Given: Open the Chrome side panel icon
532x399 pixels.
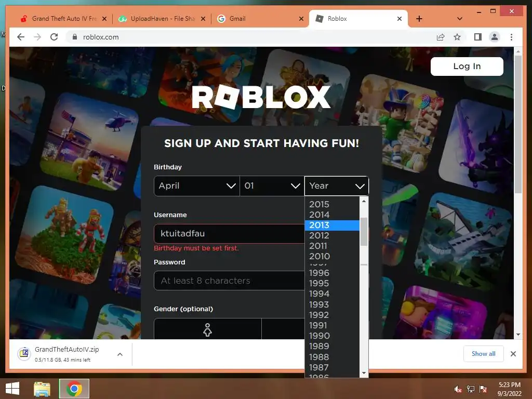Looking at the screenshot, I should (478, 37).
